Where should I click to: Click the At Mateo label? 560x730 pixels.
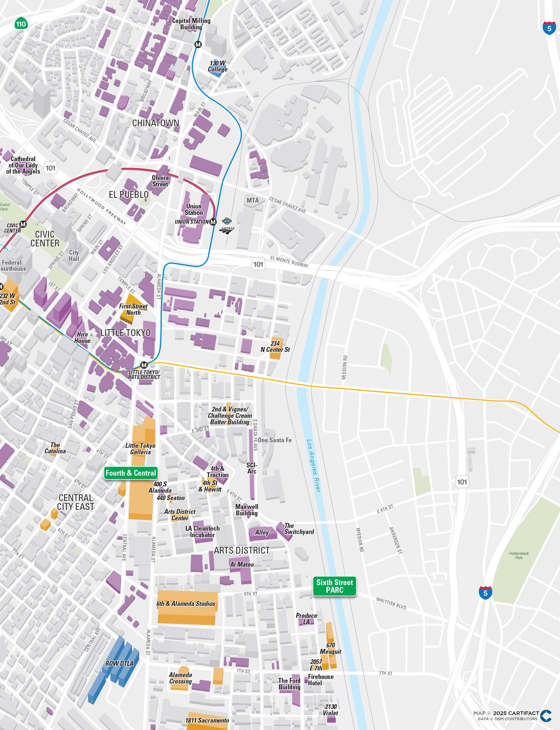point(242,565)
